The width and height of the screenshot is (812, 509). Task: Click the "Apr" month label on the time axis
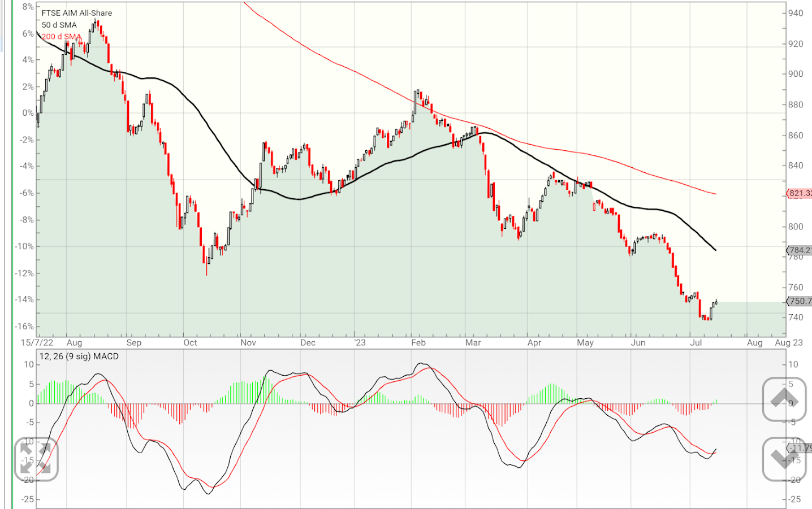pyautogui.click(x=534, y=342)
